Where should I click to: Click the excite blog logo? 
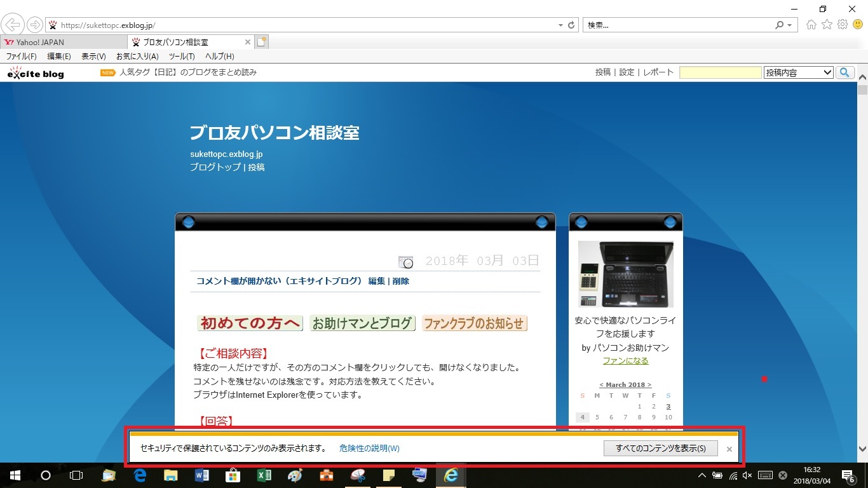36,72
